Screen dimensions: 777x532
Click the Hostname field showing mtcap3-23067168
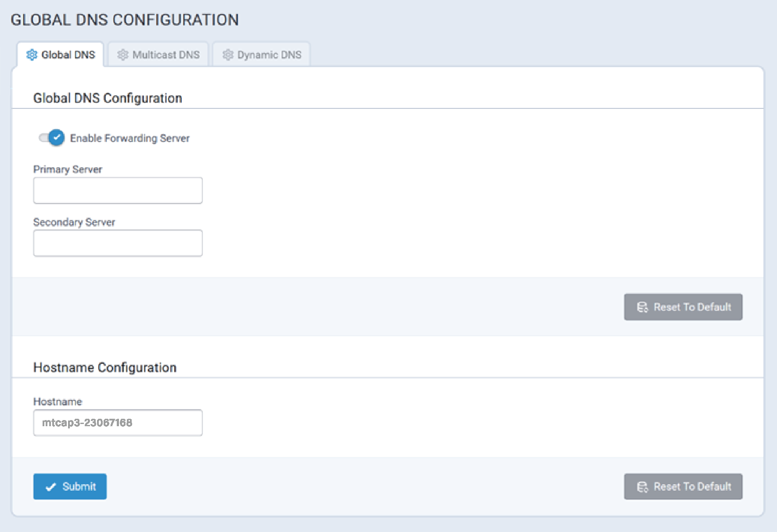(x=118, y=423)
